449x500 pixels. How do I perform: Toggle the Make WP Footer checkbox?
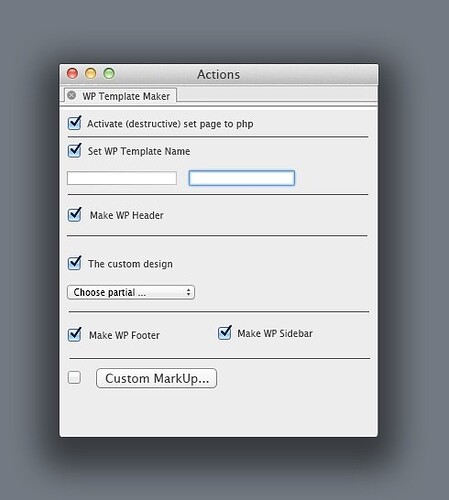74,334
